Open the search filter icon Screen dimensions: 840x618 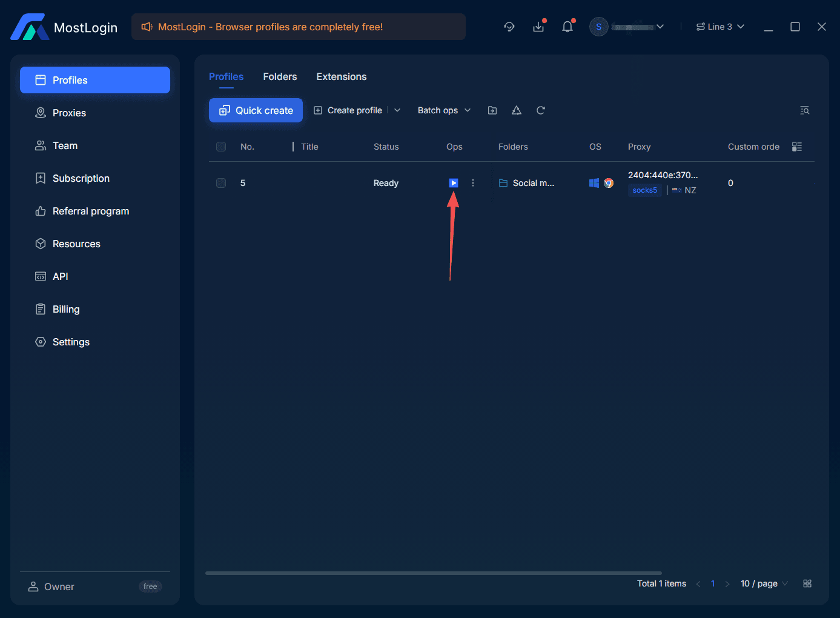tap(805, 110)
